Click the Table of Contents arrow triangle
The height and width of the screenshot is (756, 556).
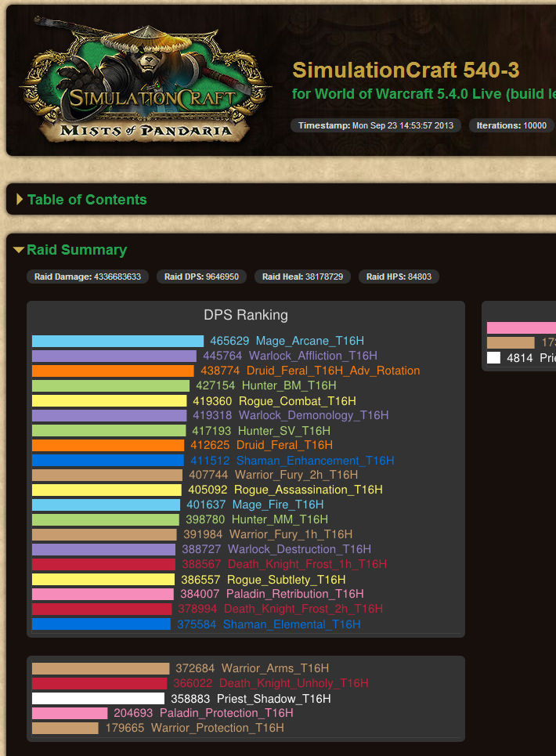click(x=20, y=200)
